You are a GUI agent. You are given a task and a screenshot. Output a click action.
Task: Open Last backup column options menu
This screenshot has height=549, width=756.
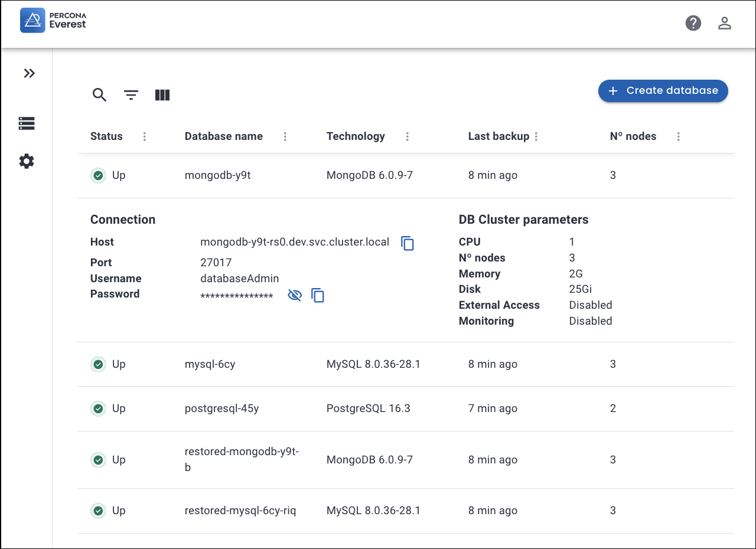point(536,136)
